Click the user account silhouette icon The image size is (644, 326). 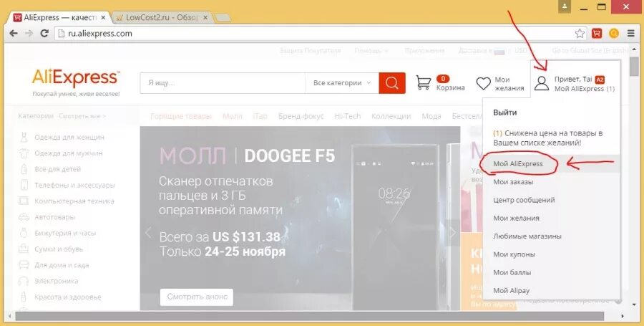[x=542, y=83]
